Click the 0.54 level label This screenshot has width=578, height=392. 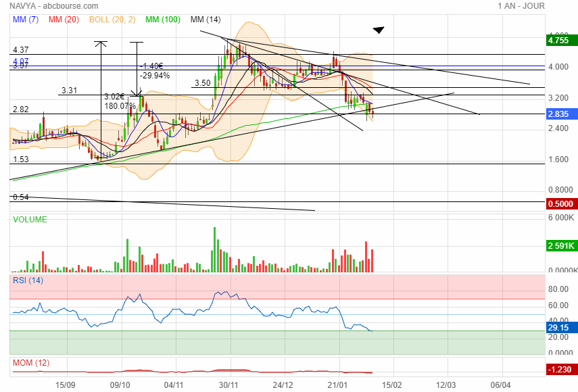click(x=21, y=197)
